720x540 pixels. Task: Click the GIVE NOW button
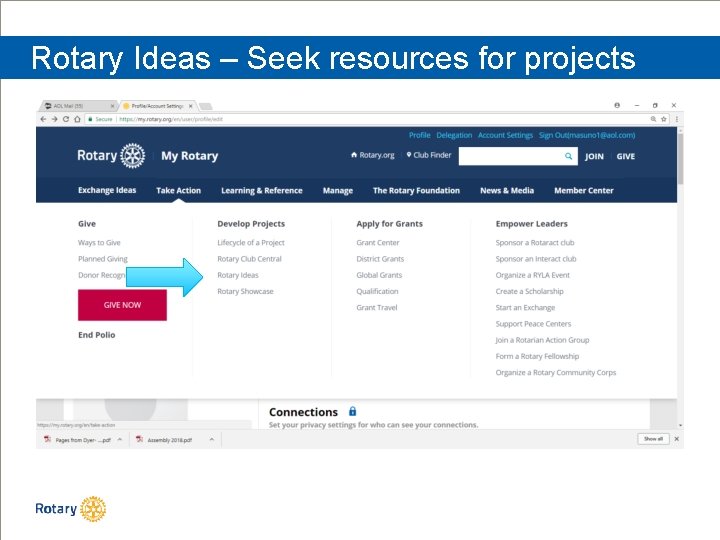point(122,305)
